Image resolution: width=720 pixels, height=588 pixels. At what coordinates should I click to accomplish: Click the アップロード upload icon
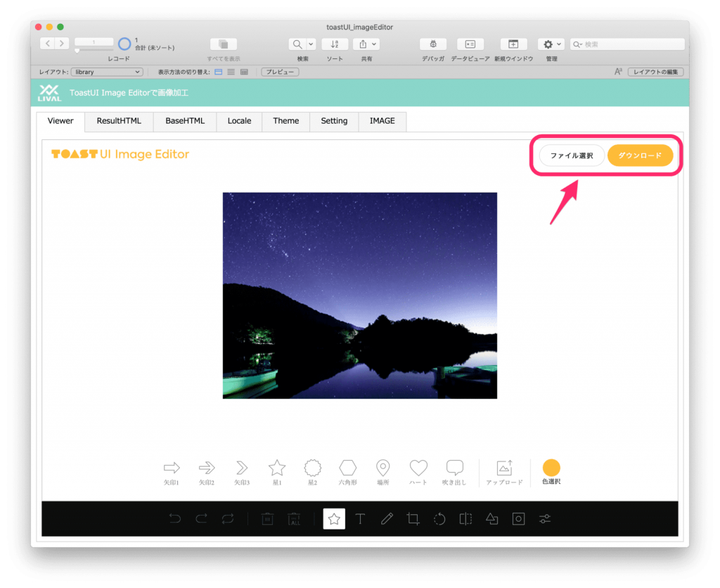[x=504, y=466]
